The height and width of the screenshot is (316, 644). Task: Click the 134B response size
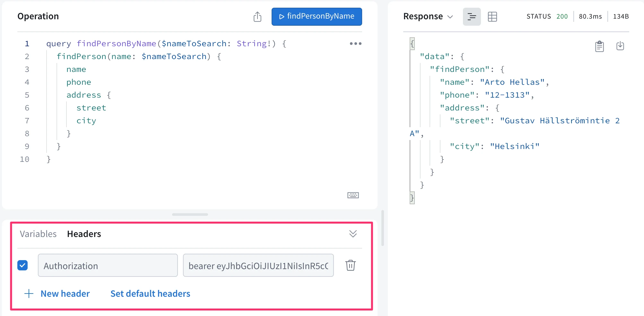coord(621,16)
